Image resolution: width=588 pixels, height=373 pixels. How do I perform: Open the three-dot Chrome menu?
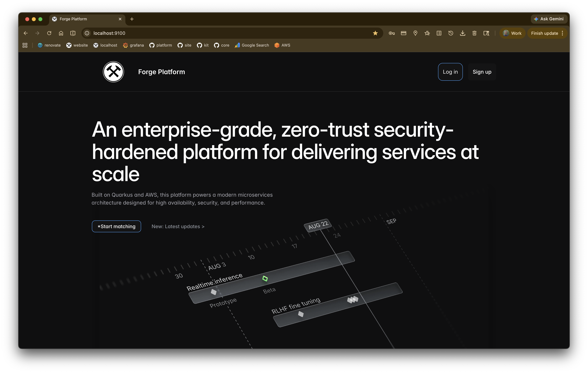click(x=562, y=33)
